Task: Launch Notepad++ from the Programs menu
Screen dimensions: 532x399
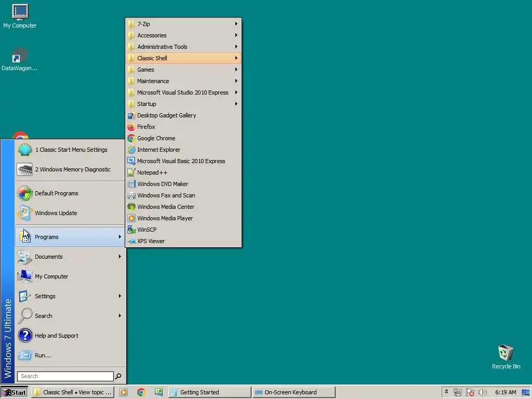Action: pyautogui.click(x=183, y=172)
